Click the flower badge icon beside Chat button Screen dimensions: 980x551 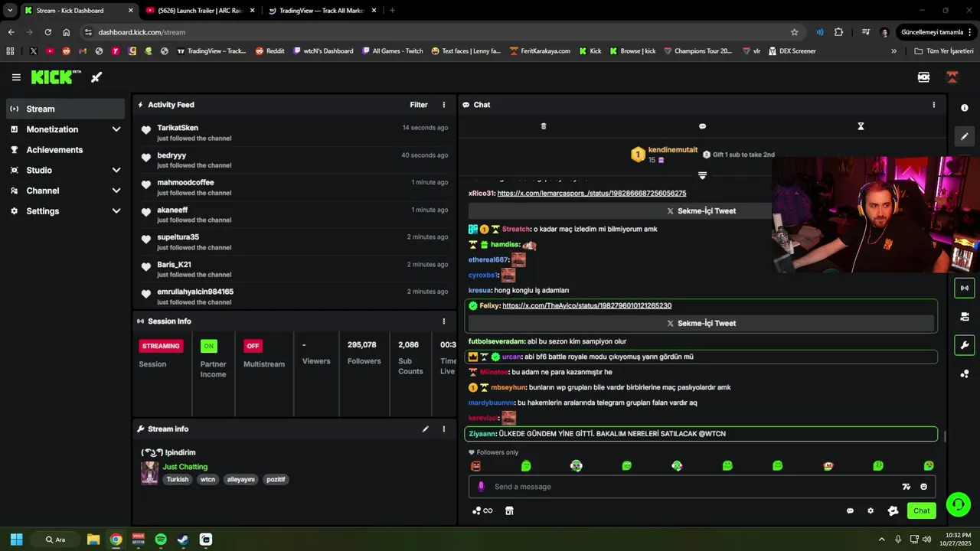pos(893,511)
